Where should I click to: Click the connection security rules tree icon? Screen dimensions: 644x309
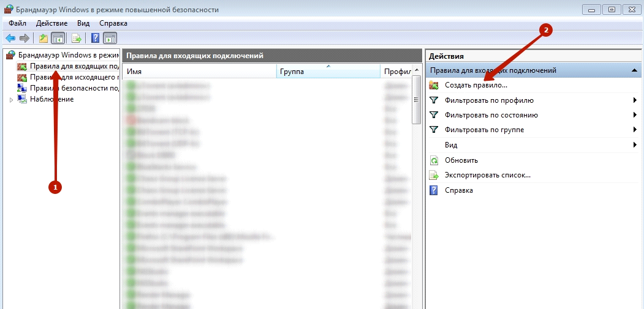tap(22, 88)
